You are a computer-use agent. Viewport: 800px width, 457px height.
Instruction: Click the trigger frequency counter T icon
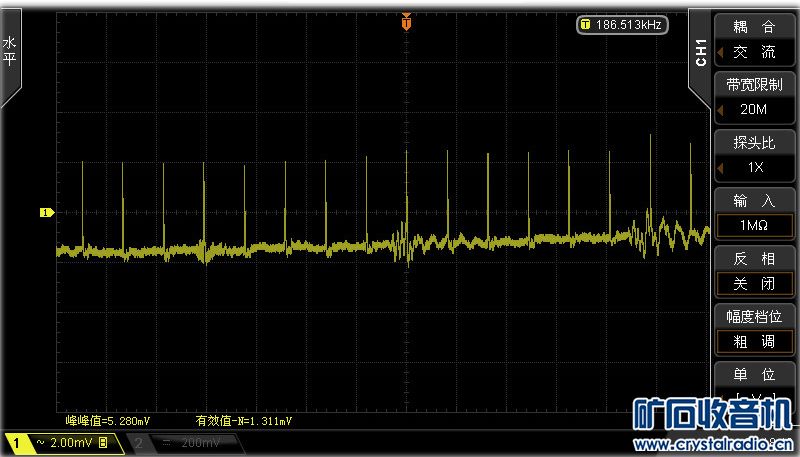tap(585, 25)
